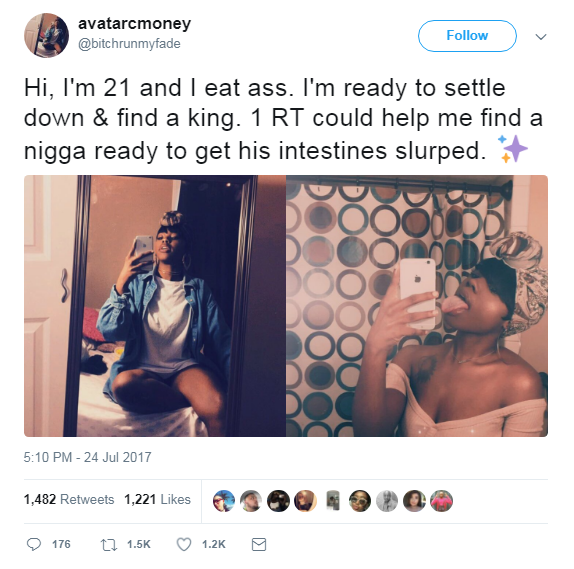Click the 176 replies count
This screenshot has height=569, width=574.
(61, 544)
